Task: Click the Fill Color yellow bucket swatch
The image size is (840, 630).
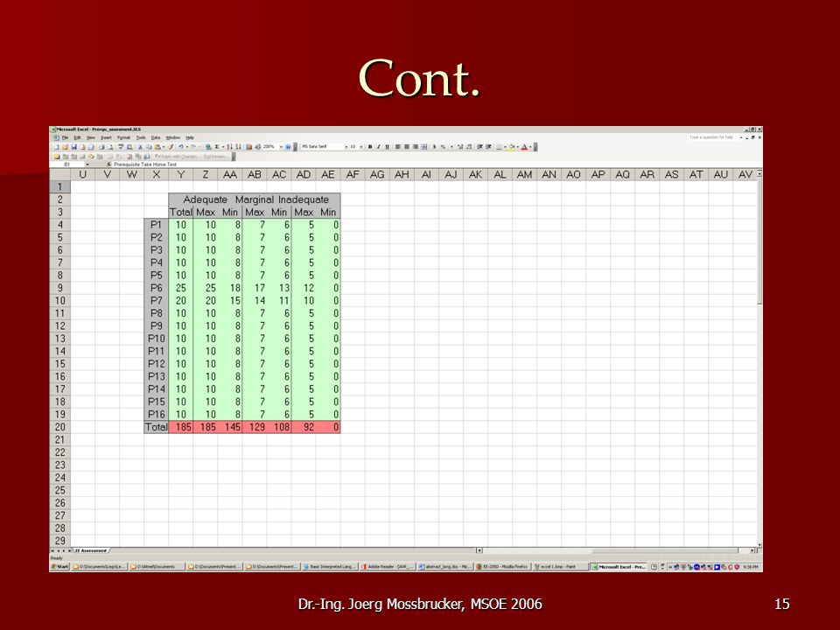Action: [511, 147]
